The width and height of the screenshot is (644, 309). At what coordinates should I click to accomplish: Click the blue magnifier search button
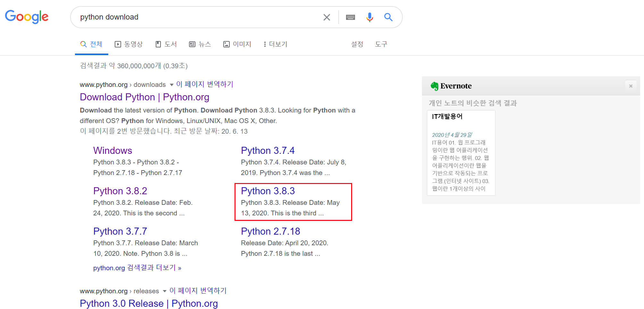coord(388,17)
